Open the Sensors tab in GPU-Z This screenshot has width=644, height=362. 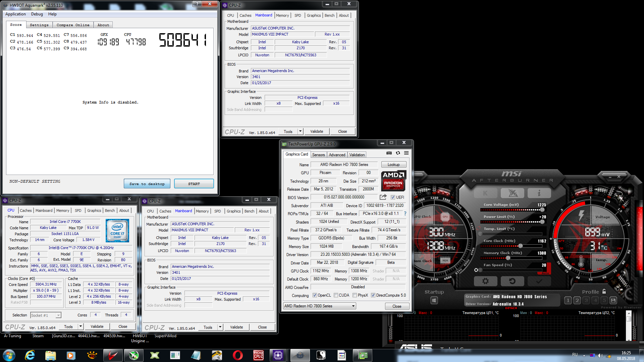318,155
